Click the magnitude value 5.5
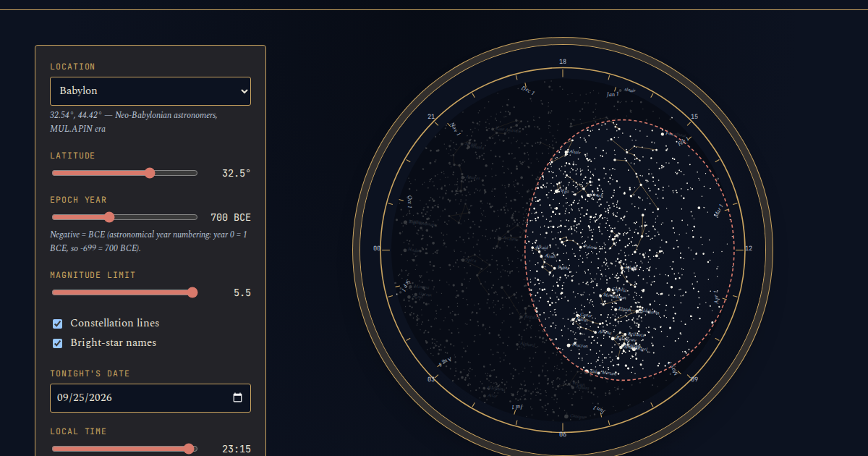This screenshot has height=456, width=868. point(242,292)
